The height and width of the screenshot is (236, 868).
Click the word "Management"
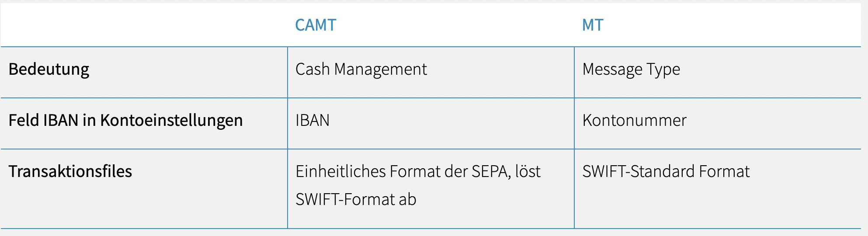click(380, 69)
